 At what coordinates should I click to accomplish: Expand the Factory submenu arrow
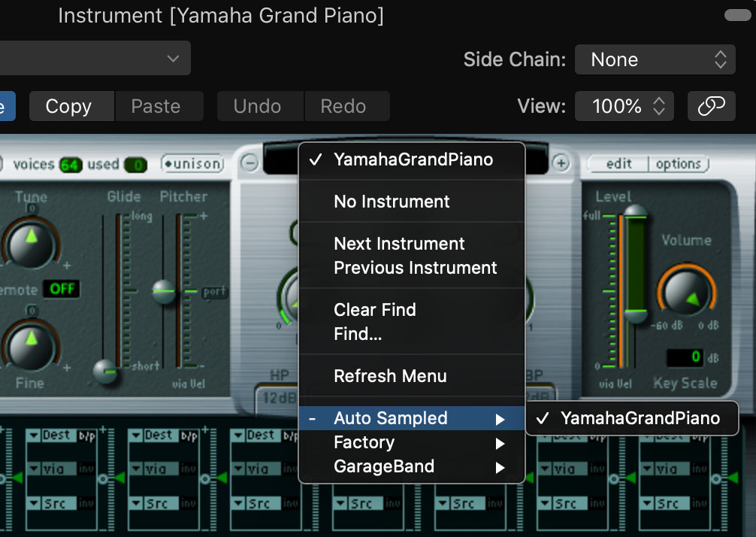(x=500, y=444)
